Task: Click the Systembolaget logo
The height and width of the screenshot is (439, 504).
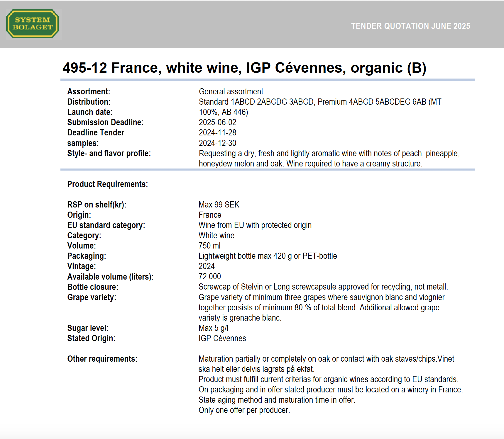Action: coord(33,24)
